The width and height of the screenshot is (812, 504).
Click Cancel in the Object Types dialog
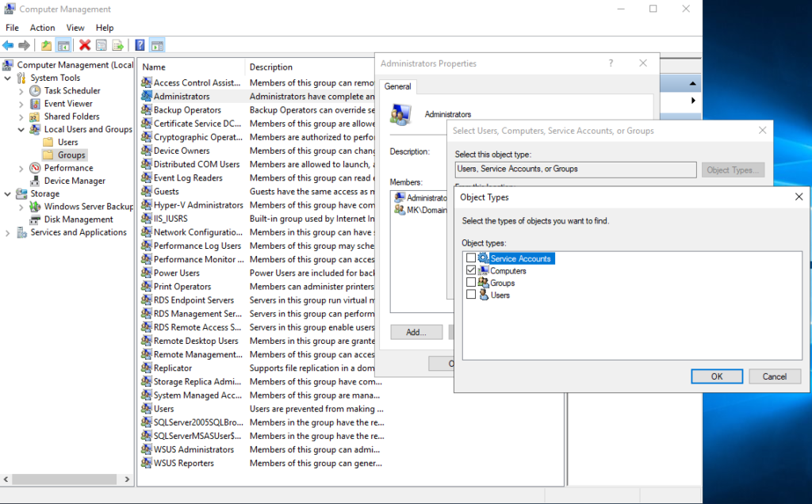(774, 376)
